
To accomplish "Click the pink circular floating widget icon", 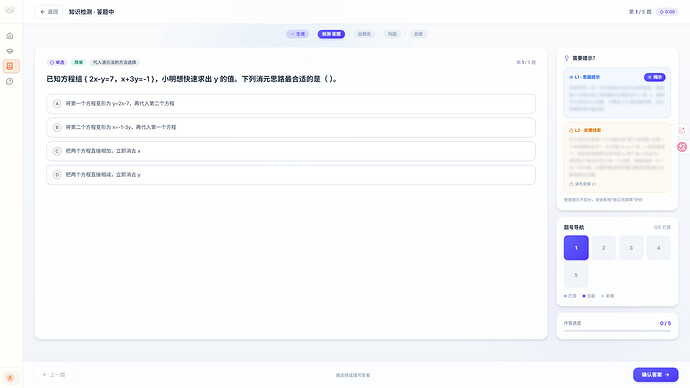I will [x=682, y=147].
